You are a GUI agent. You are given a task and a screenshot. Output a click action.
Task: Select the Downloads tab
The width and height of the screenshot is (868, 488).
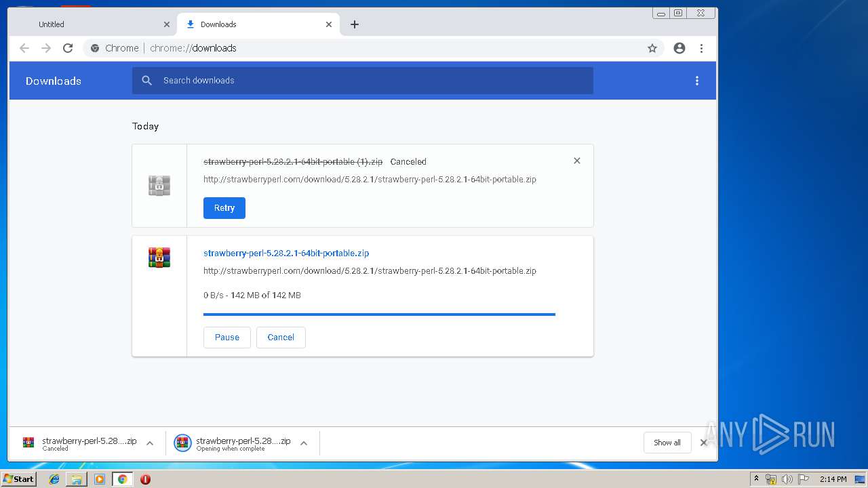pyautogui.click(x=258, y=24)
